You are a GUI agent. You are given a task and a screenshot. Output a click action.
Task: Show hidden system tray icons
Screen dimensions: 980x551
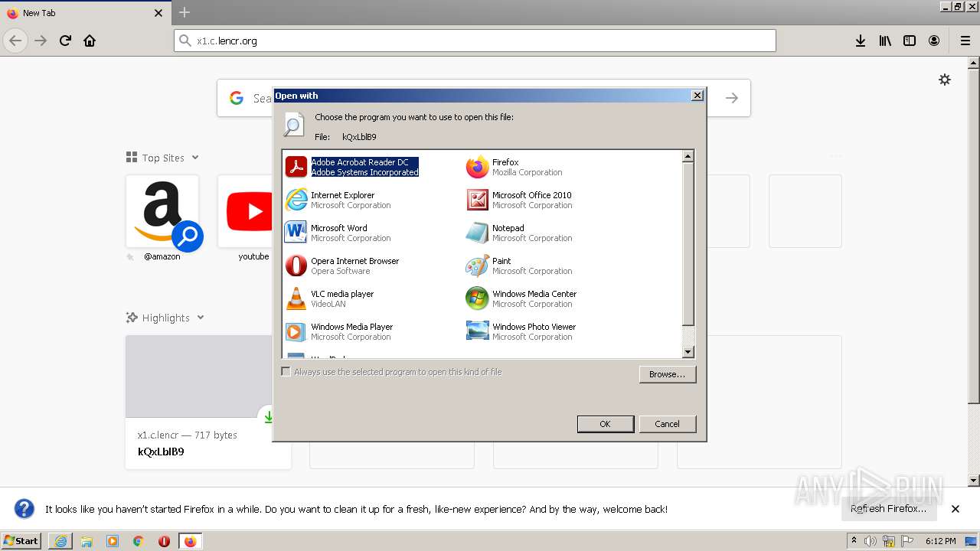pos(854,540)
